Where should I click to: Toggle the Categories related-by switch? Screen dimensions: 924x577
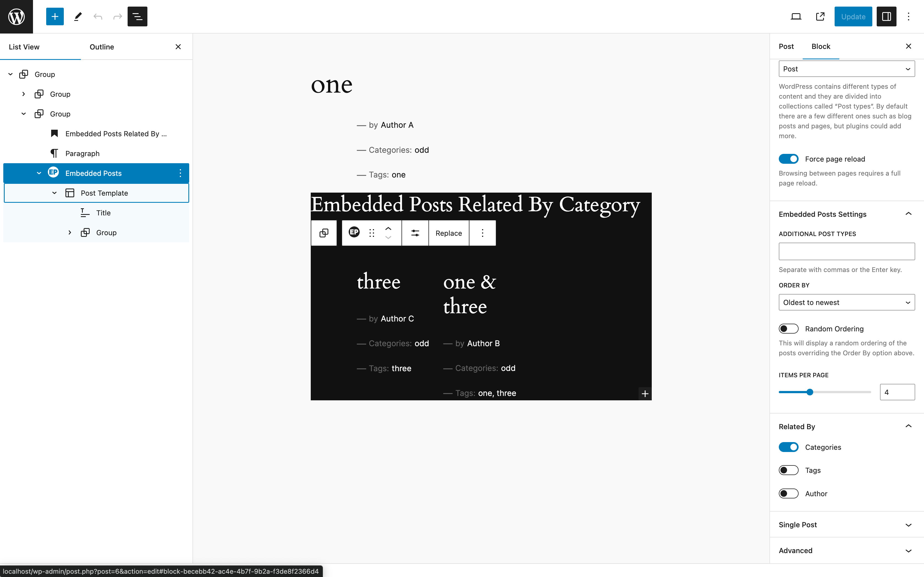coord(788,447)
